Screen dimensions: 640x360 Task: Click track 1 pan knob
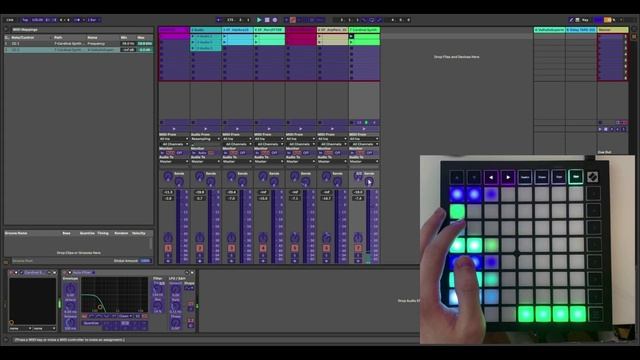click(168, 237)
